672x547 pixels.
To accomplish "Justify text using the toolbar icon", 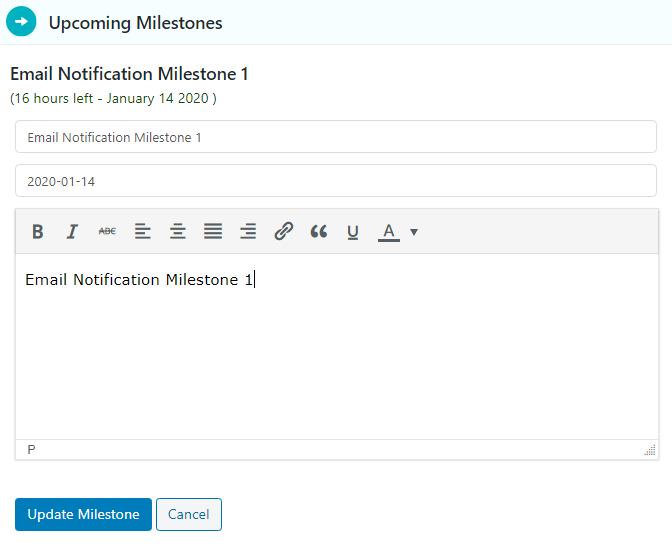I will point(213,231).
